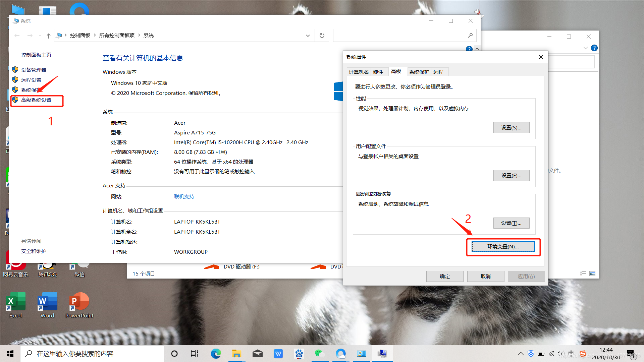Image resolution: width=644 pixels, height=362 pixels.
Task: Select Tencent QQ desktop shortcut
Action: coord(48,271)
